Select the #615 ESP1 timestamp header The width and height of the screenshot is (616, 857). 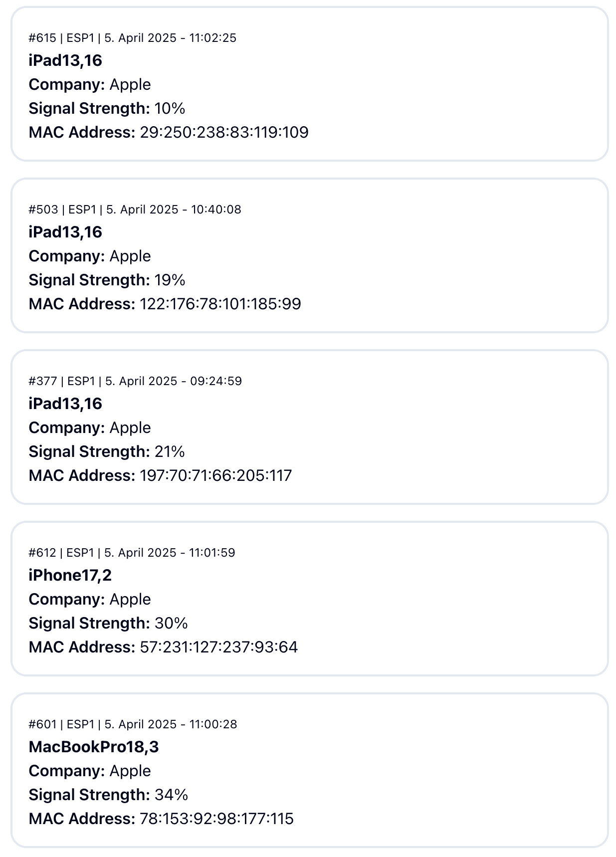(132, 38)
